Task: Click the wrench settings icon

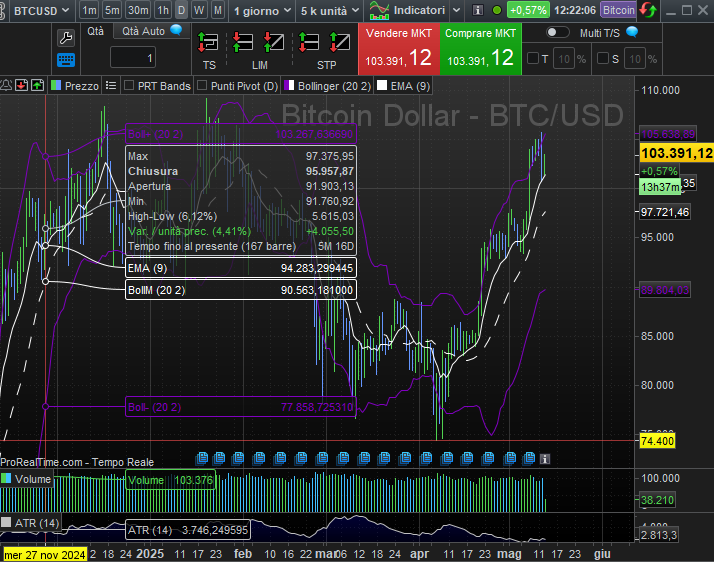Action: 66,38
